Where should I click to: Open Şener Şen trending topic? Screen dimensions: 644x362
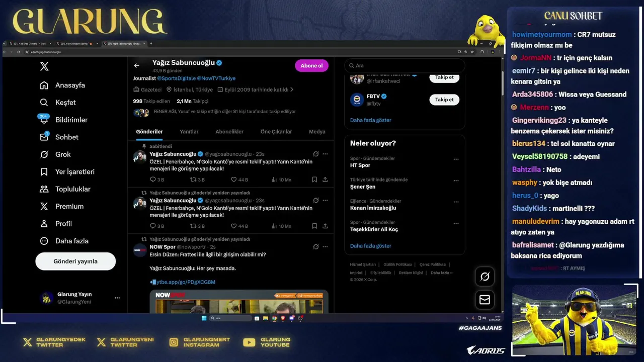(363, 187)
